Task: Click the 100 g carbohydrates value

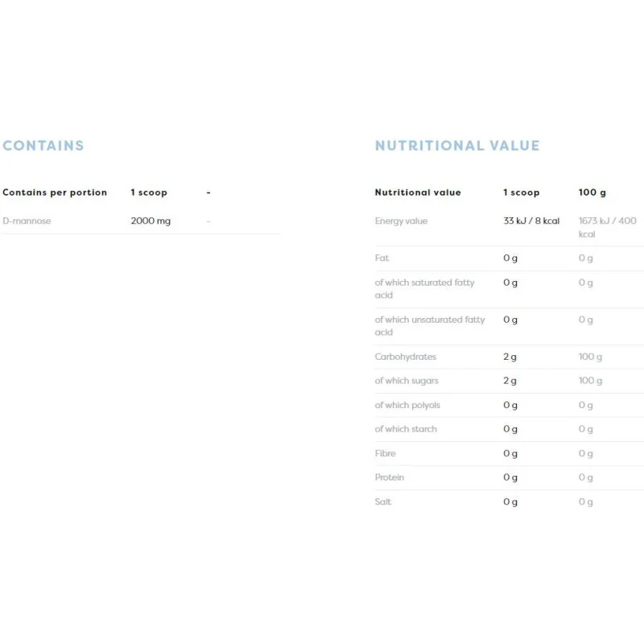Action: [590, 357]
